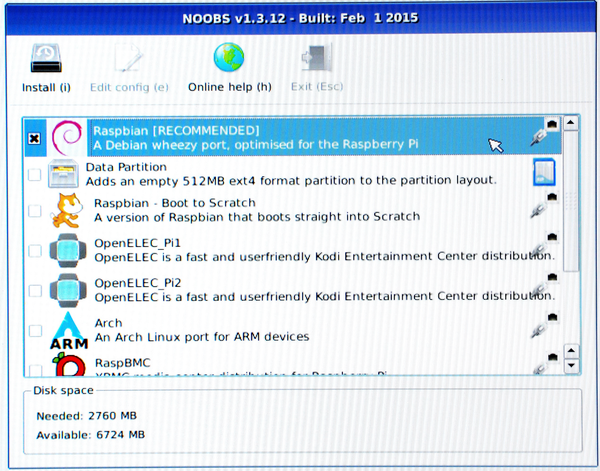This screenshot has height=471, width=600.
Task: Click the RaspBMC logo icon
Action: pos(69,364)
